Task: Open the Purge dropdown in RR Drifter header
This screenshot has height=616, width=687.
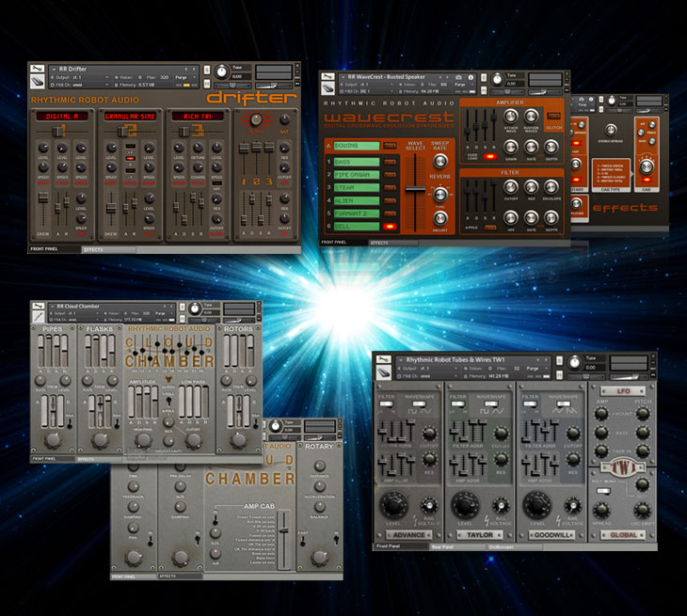Action: pyautogui.click(x=184, y=77)
